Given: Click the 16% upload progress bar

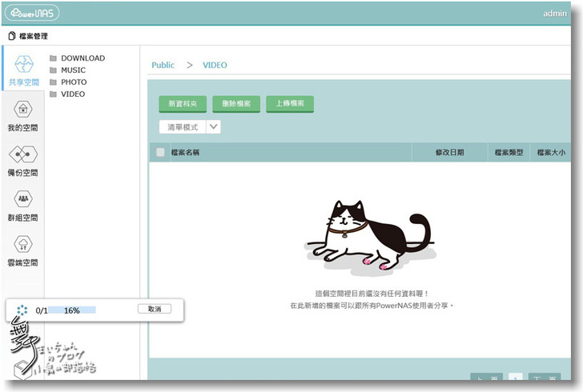Looking at the screenshot, I should point(72,310).
